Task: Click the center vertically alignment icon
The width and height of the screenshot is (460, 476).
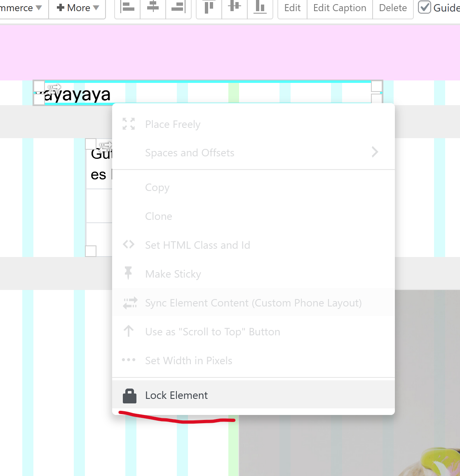Action: [235, 7]
